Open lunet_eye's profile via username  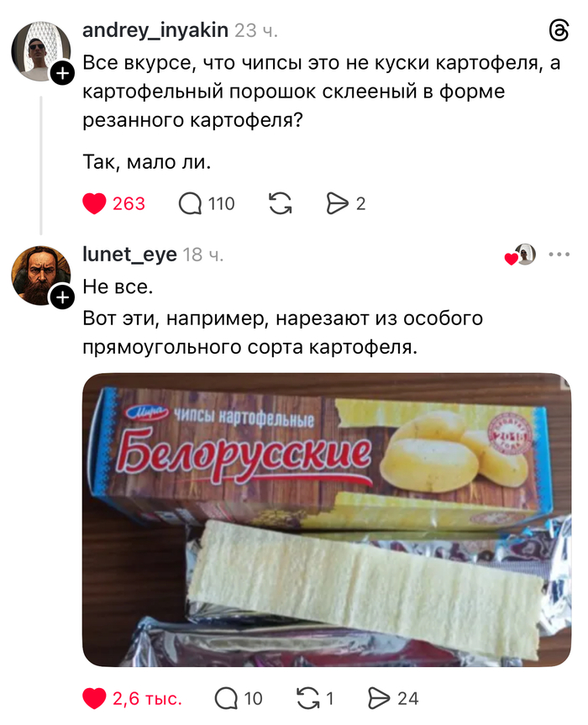[129, 255]
